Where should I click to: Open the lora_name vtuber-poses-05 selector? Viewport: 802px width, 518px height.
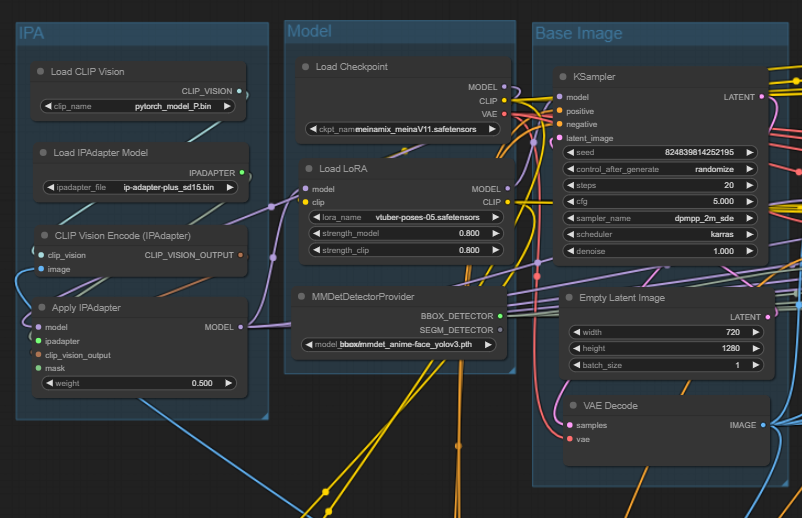[x=406, y=217]
